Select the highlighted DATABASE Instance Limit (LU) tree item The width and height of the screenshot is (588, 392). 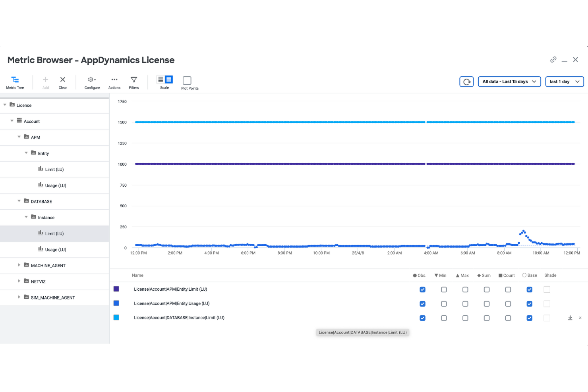pos(54,234)
